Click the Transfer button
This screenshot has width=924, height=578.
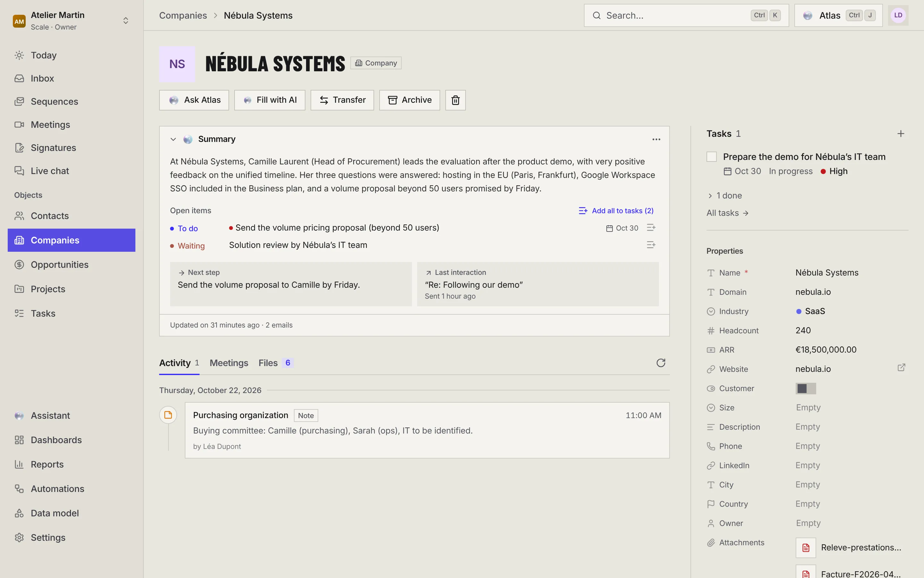tap(342, 100)
